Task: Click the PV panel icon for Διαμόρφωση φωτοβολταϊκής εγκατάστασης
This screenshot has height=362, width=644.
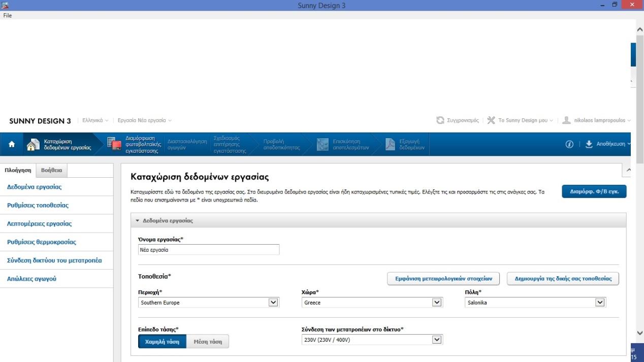Action: click(114, 145)
